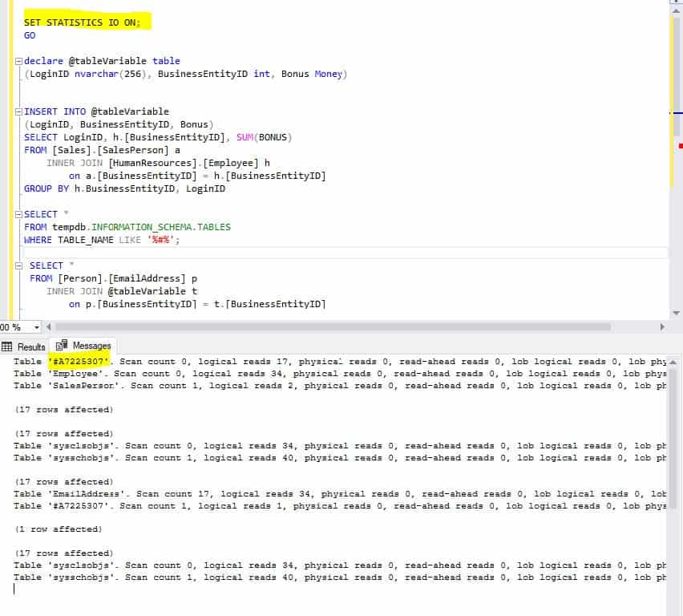
Task: Click the Table 'Employee' message line
Action: pos(340,374)
